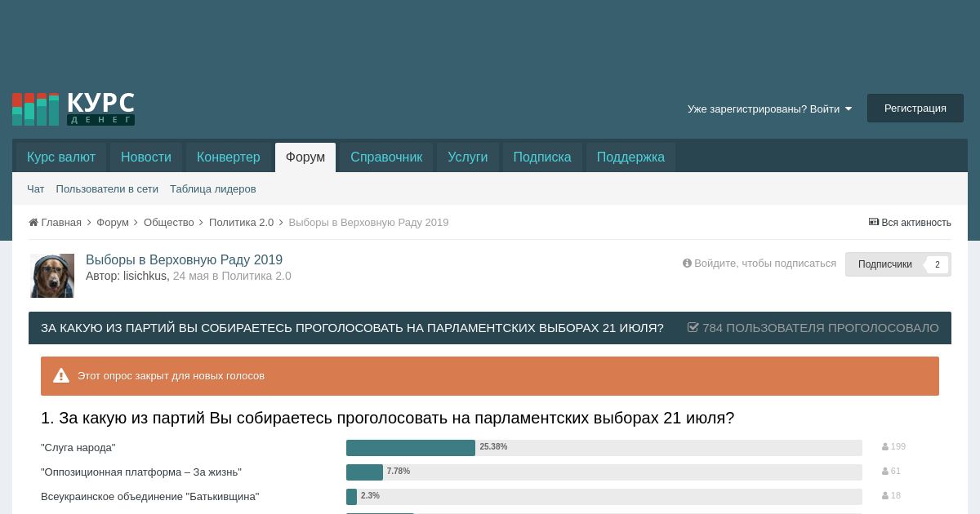Click the home icon in breadcrumbs
This screenshot has width=980, height=514.
33,222
